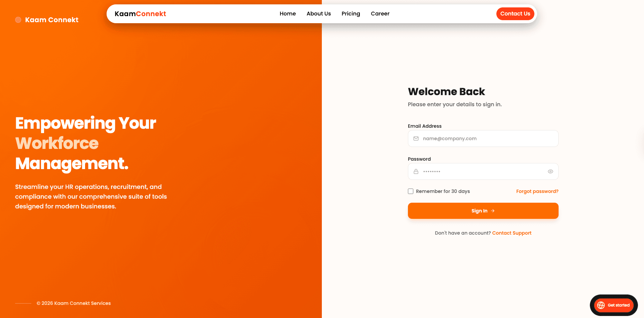The height and width of the screenshot is (318, 644).
Task: Click the lock icon in the password field
Action: 416,171
